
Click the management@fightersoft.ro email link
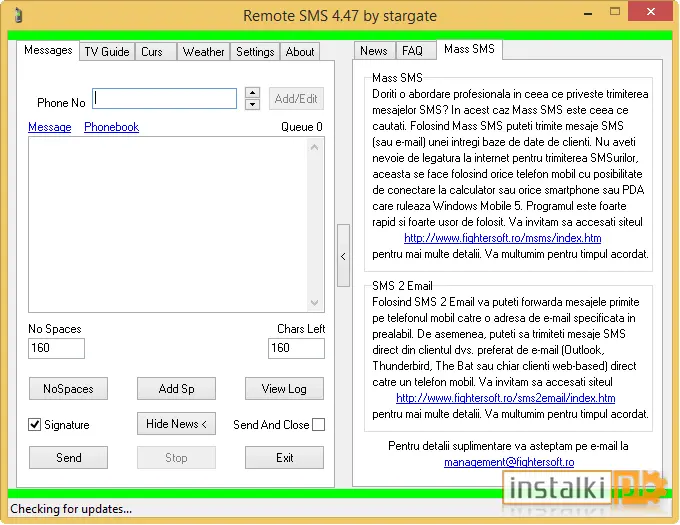(x=509, y=462)
